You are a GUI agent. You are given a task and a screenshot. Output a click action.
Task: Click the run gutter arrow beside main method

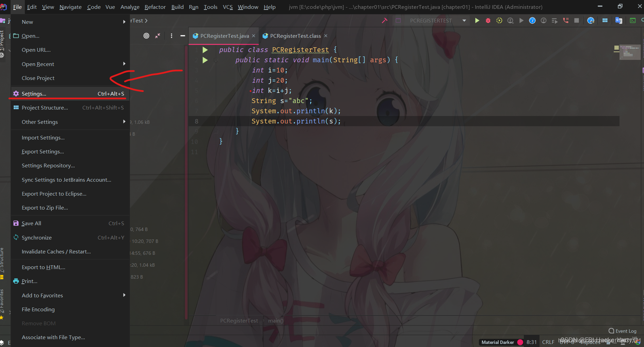(x=205, y=60)
